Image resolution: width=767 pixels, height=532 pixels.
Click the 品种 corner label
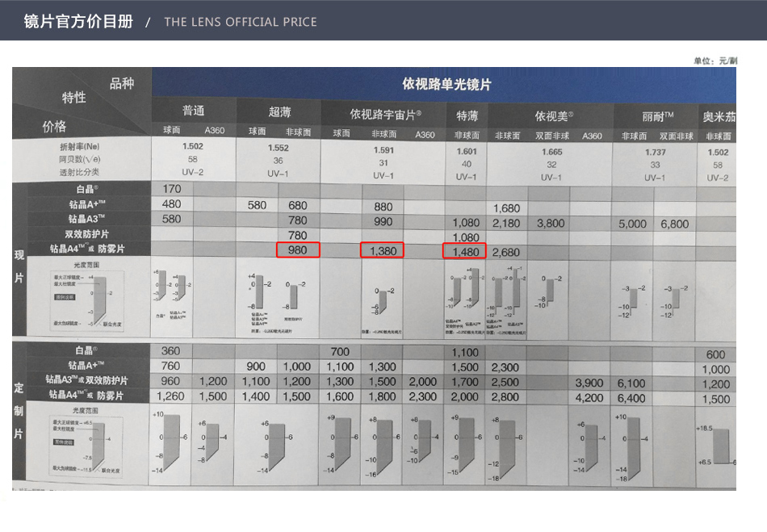[x=121, y=83]
